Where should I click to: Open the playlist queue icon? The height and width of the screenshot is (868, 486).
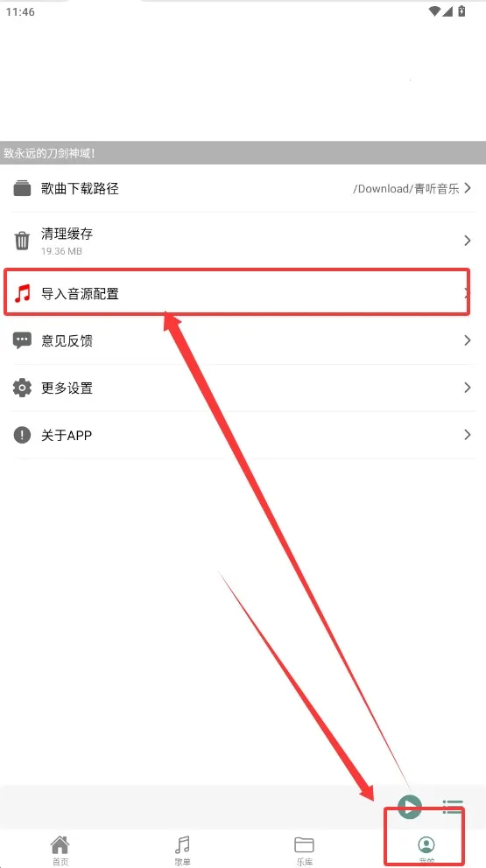452,807
